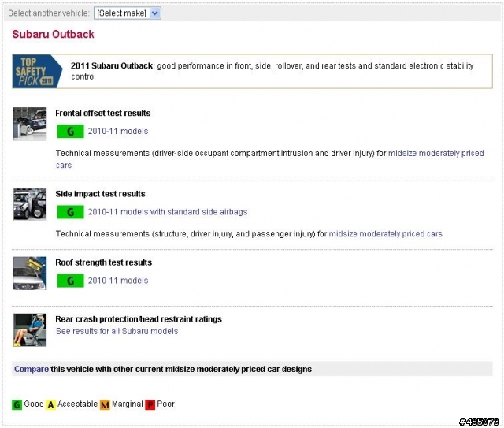Viewport: 504px width, 428px height.
Task: Click the Compare link
Action: click(x=31, y=369)
